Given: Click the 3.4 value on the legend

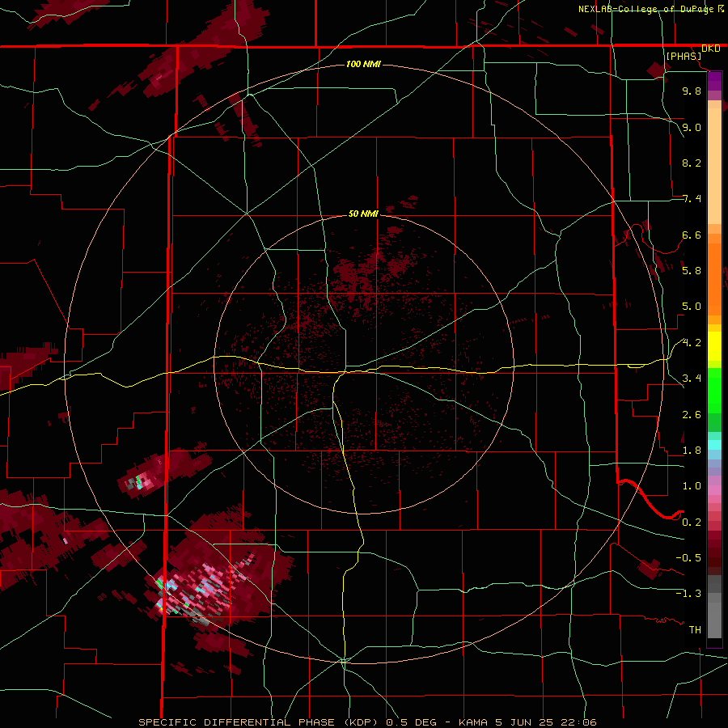Looking at the screenshot, I should [x=692, y=378].
